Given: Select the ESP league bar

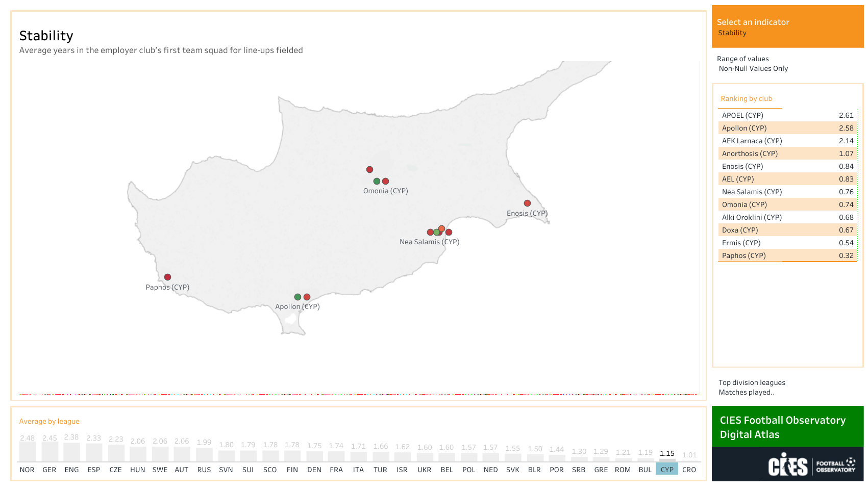Looking at the screenshot, I should coord(94,453).
